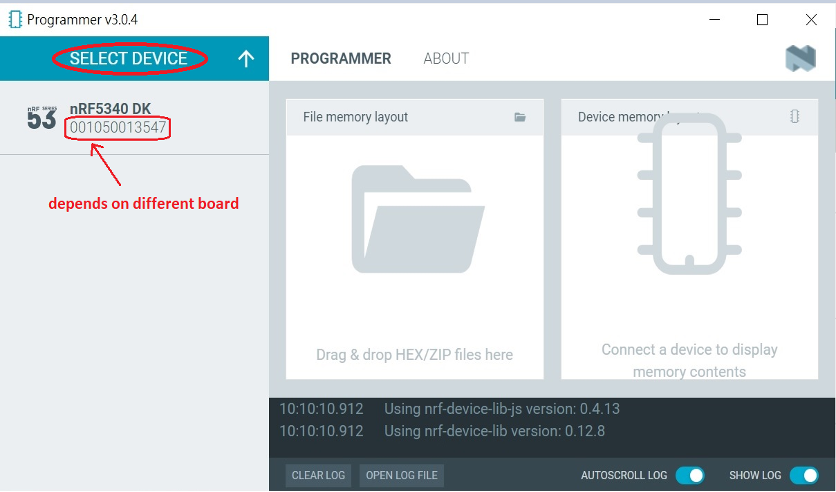Click the up arrow beside Select Device
836x492 pixels.
[x=246, y=59]
